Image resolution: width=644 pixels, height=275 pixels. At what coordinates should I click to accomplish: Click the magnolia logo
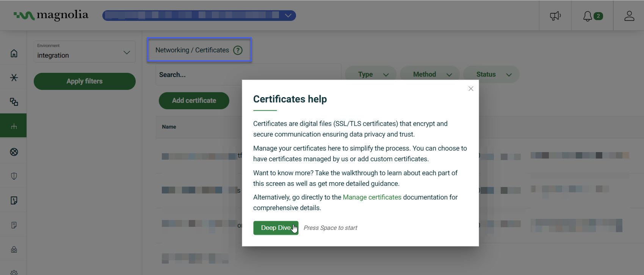(51, 15)
